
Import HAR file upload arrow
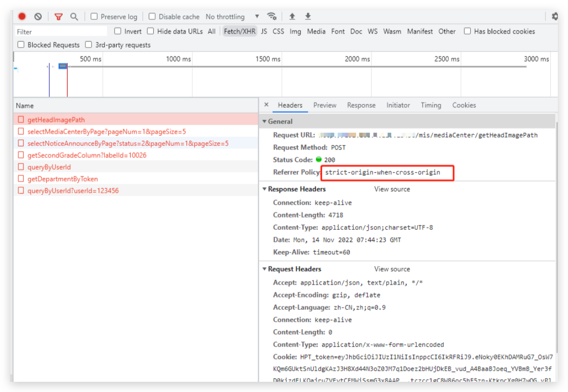[292, 16]
